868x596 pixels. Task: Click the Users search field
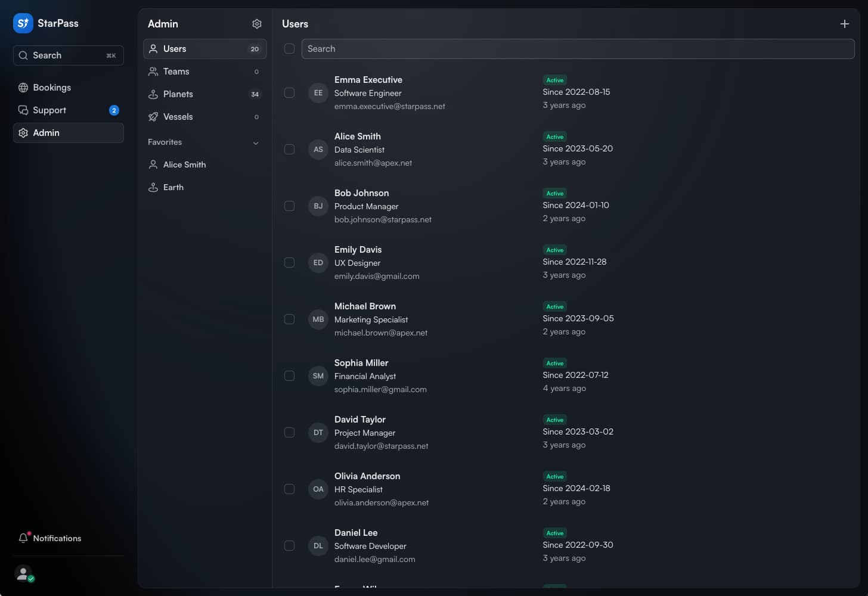(x=577, y=49)
